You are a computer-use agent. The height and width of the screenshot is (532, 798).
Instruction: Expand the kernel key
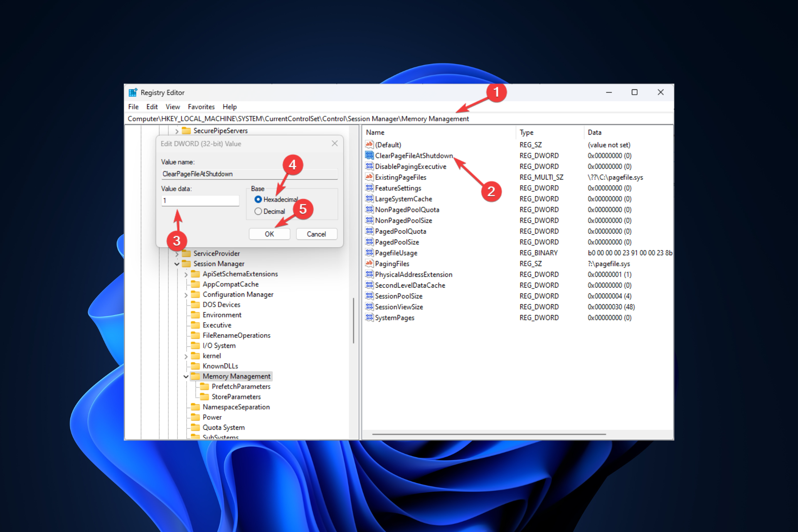[x=186, y=356]
